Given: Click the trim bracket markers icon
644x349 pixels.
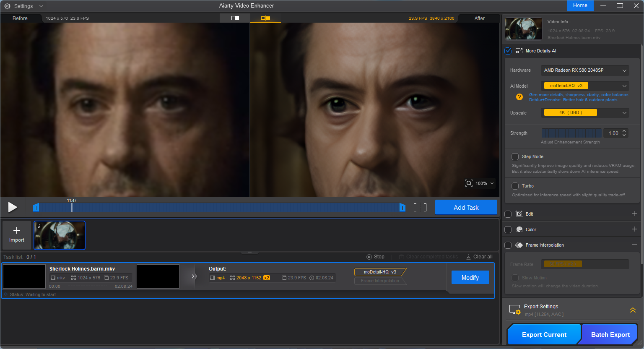Looking at the screenshot, I should (x=420, y=207).
